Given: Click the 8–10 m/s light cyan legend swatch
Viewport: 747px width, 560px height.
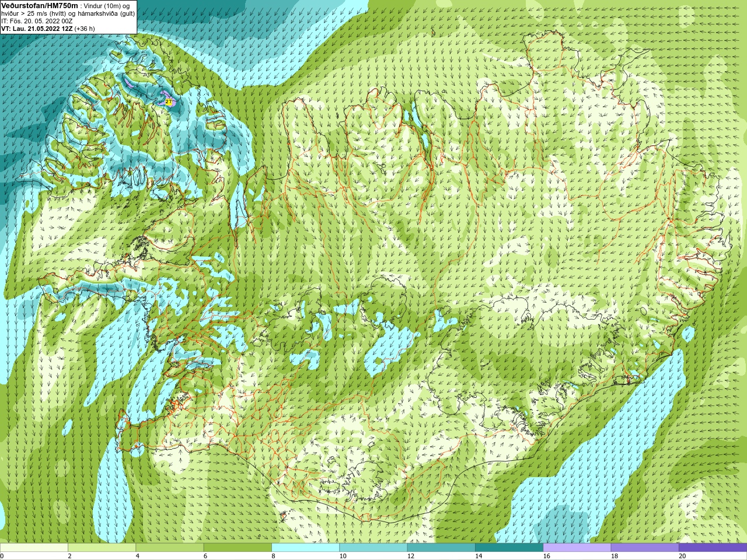Looking at the screenshot, I should tap(305, 548).
